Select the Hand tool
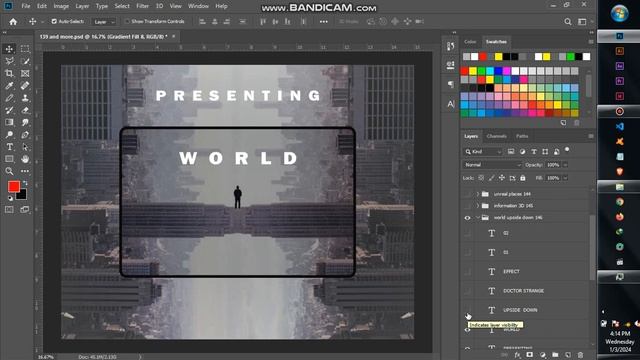Screen dimensions: 640x360 (x=25, y=159)
